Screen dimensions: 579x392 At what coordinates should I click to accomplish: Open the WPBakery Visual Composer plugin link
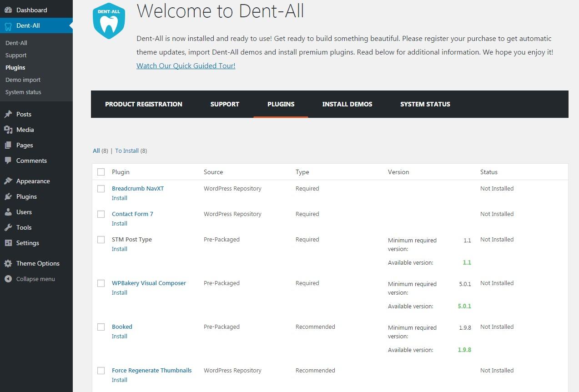click(x=149, y=283)
